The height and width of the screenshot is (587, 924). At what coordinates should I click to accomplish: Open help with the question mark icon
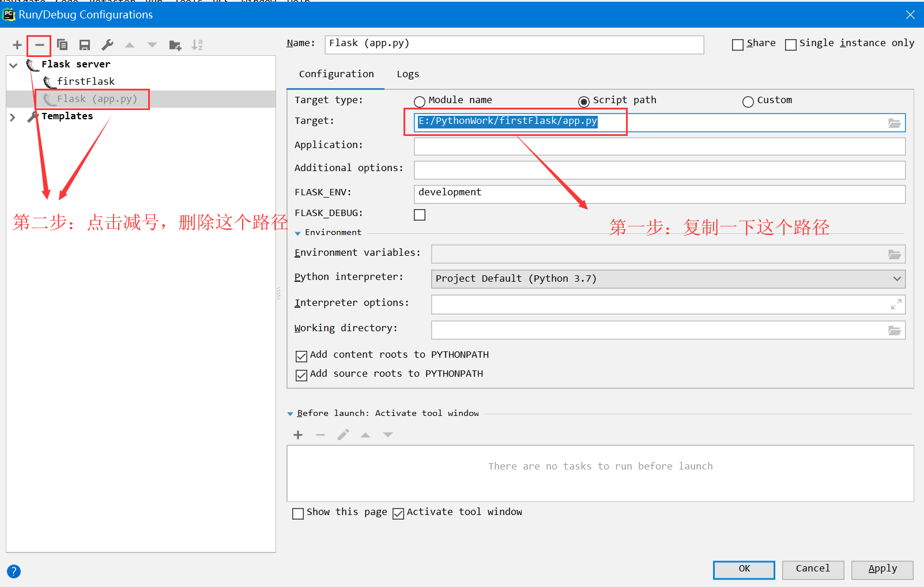(x=14, y=571)
